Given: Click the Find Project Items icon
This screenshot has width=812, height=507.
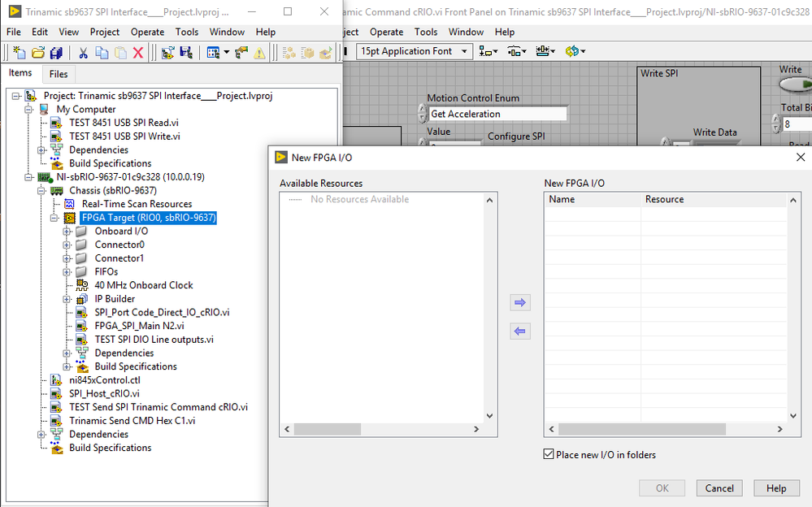Looking at the screenshot, I should click(241, 52).
